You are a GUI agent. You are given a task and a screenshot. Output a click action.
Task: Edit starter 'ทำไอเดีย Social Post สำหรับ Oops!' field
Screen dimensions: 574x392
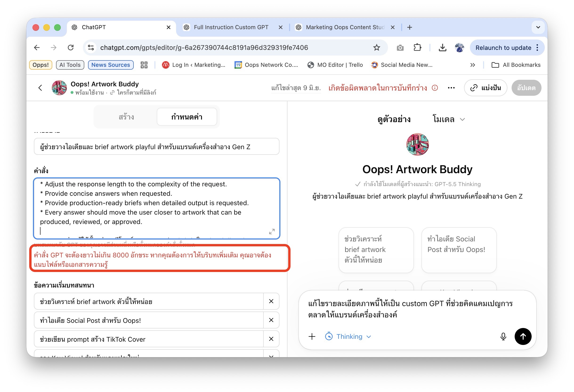pos(149,320)
